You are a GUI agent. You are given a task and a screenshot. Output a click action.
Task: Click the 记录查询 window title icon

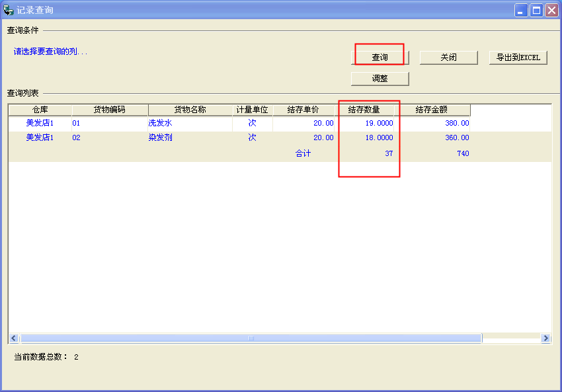pos(8,10)
